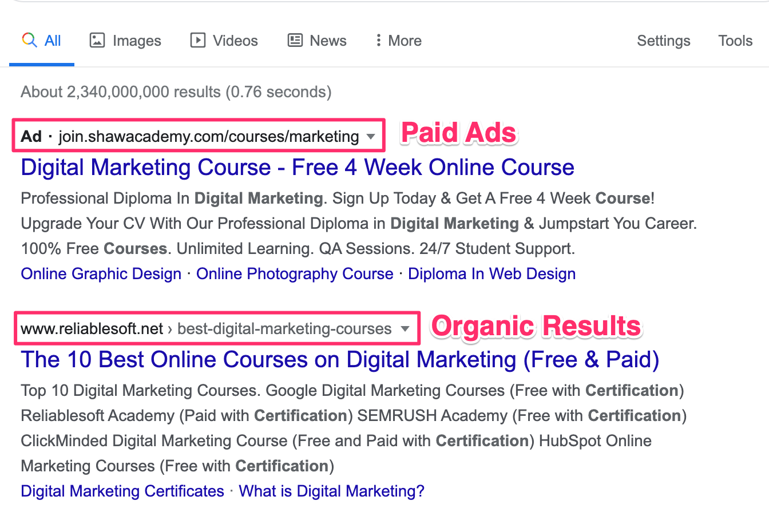The image size is (769, 532).
Task: Switch to the All results tab
Action: click(x=53, y=41)
